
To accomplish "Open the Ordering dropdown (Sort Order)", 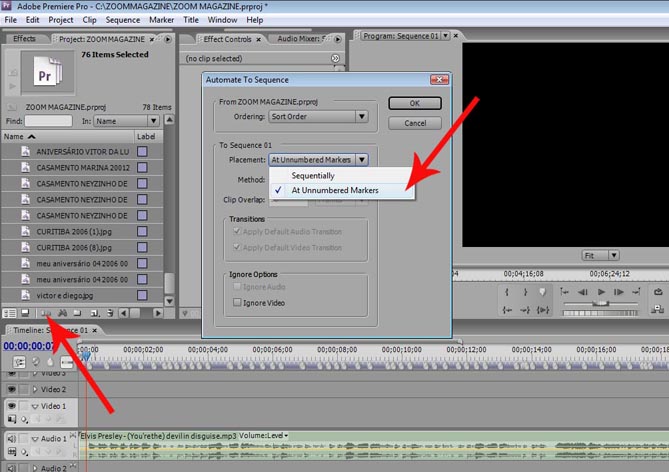I will (x=318, y=116).
